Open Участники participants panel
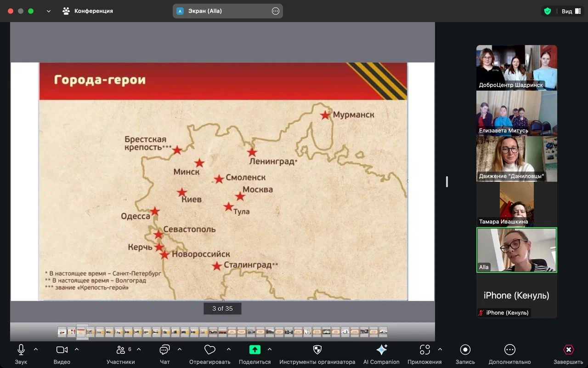This screenshot has height=368, width=588. tap(120, 350)
